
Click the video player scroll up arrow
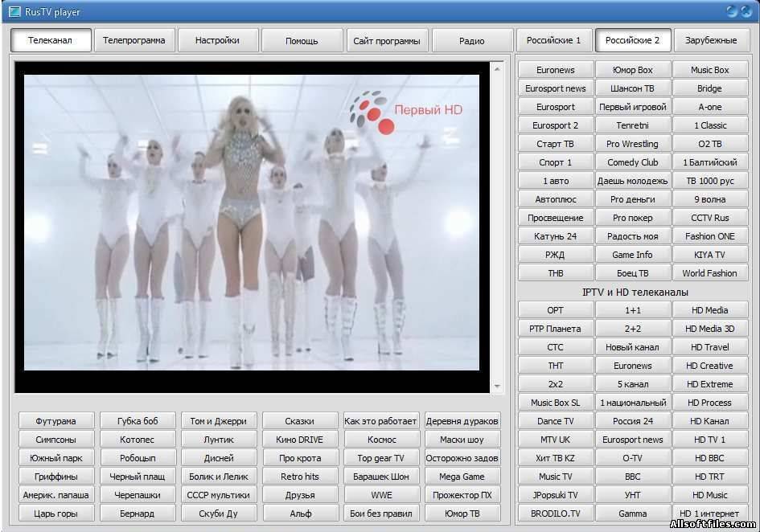[x=497, y=69]
